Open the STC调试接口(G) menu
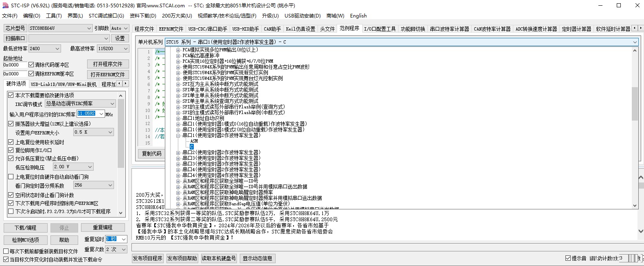The width and height of the screenshot is (644, 266). coord(106,15)
